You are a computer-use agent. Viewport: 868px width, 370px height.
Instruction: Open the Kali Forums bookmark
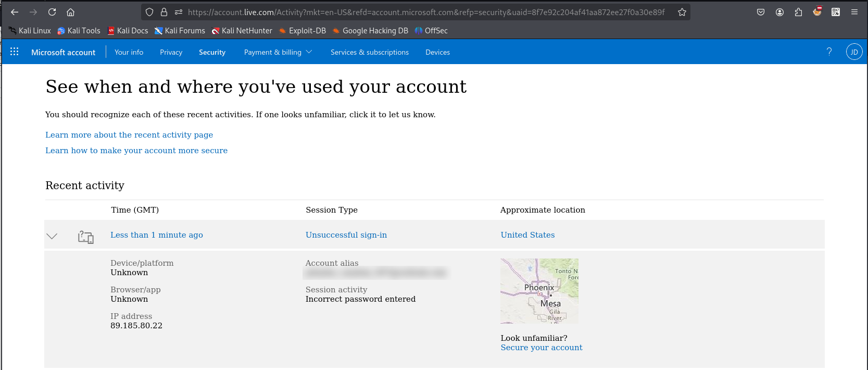(180, 31)
